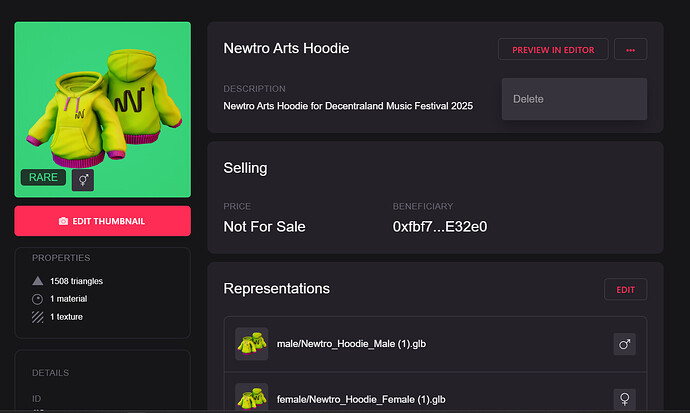The height and width of the screenshot is (413, 690).
Task: Click the male hoodie GLB thumbnail icon
Action: pyautogui.click(x=251, y=344)
